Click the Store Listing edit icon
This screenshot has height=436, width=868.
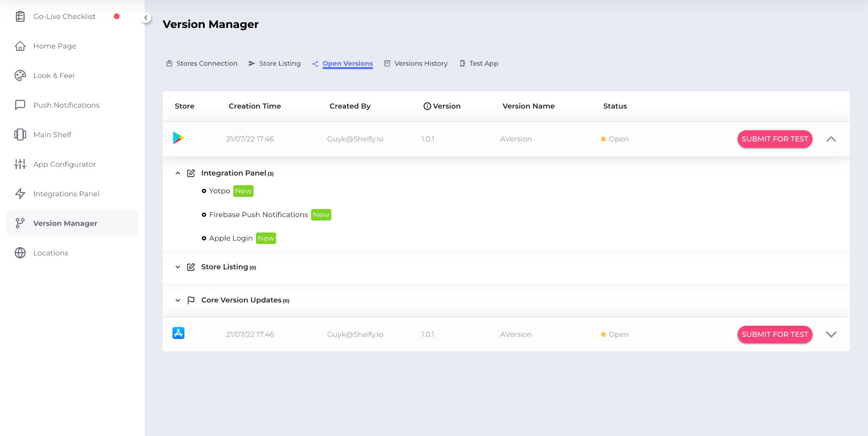click(x=191, y=267)
